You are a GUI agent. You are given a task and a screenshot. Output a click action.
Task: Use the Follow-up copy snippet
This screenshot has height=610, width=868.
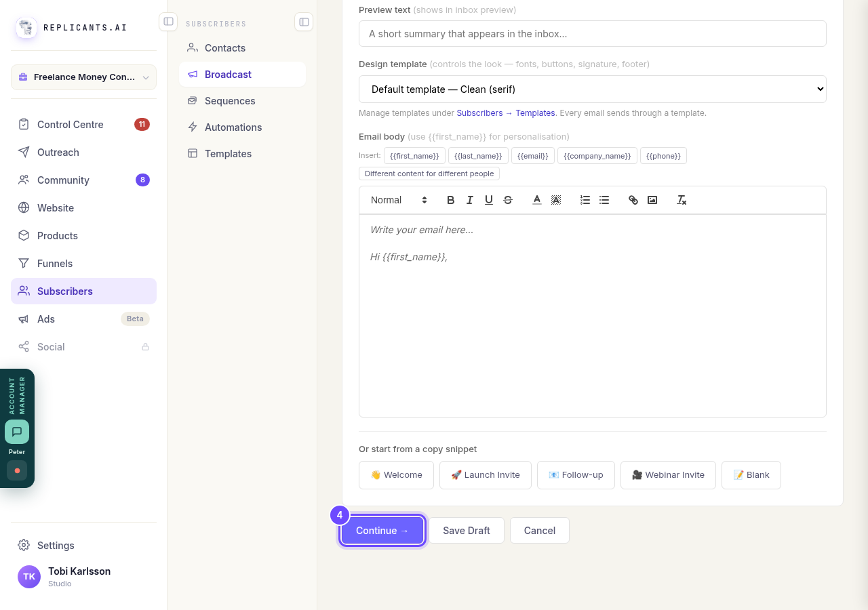(x=576, y=475)
